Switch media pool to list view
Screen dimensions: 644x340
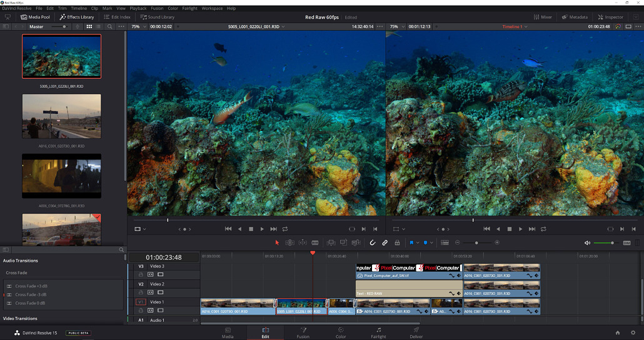click(x=99, y=27)
